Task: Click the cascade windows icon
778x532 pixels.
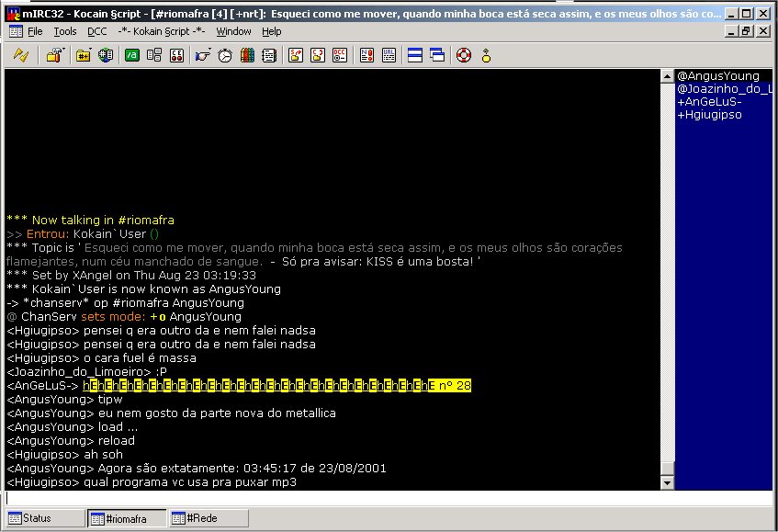Action: click(x=437, y=55)
